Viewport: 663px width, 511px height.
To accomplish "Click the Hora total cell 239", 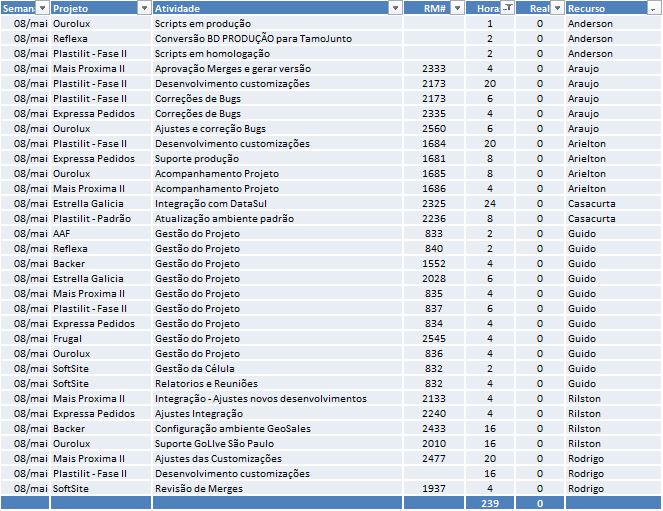I will pos(490,503).
